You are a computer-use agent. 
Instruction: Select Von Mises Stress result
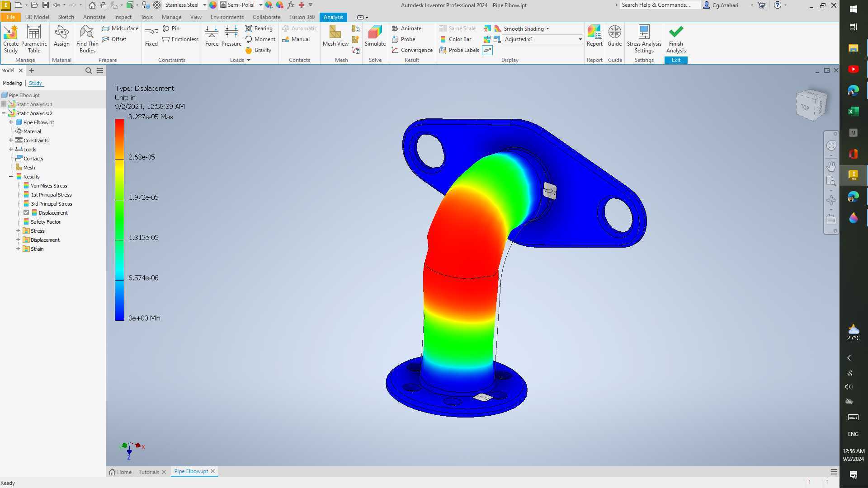click(49, 186)
